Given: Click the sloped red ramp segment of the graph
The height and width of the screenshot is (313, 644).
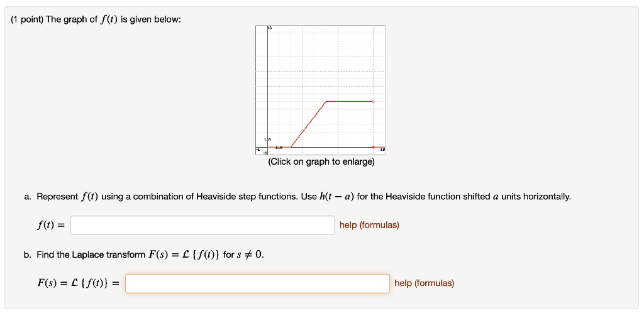Looking at the screenshot, I should [308, 124].
